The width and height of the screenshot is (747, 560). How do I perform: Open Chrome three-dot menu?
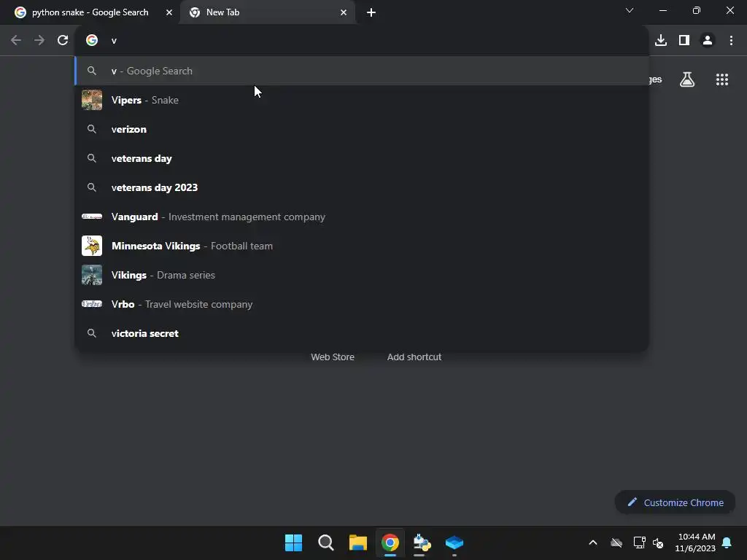[x=731, y=41]
